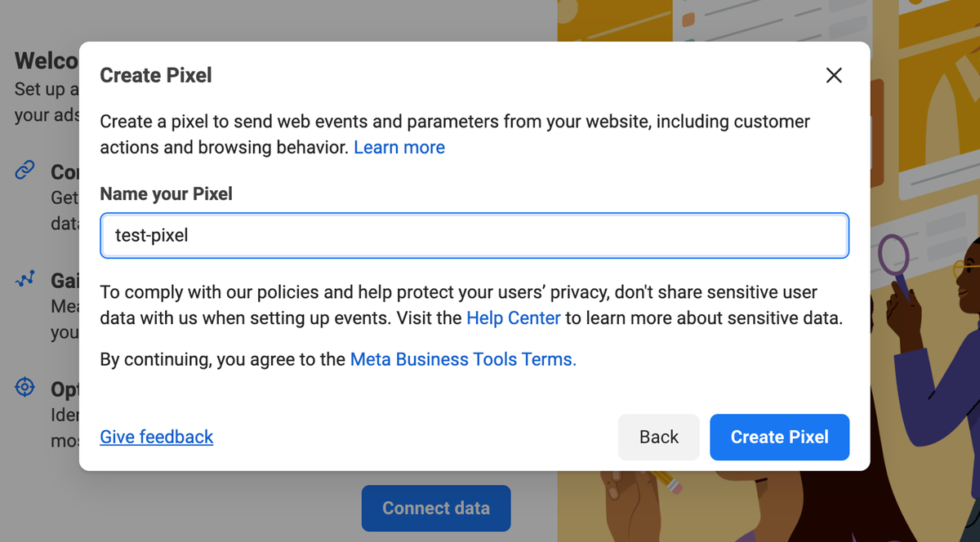This screenshot has width=980, height=542.
Task: Click the line graph insights icon
Action: pyautogui.click(x=25, y=279)
